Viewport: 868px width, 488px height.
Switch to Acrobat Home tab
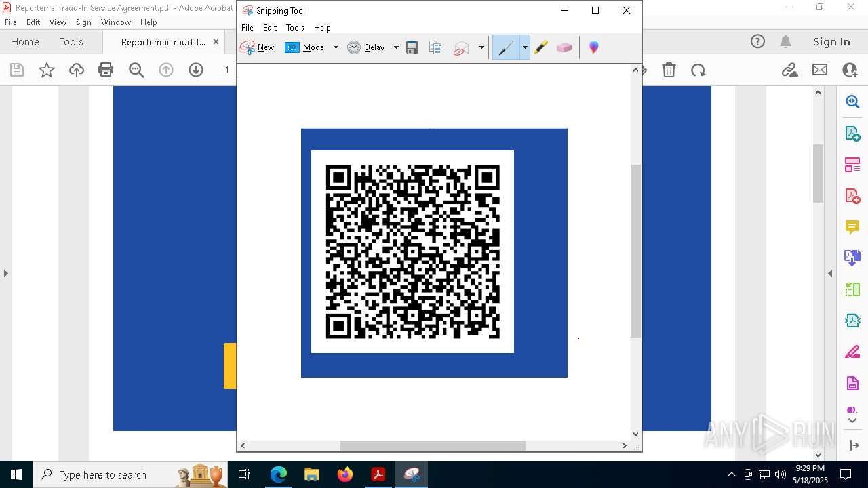tap(25, 42)
